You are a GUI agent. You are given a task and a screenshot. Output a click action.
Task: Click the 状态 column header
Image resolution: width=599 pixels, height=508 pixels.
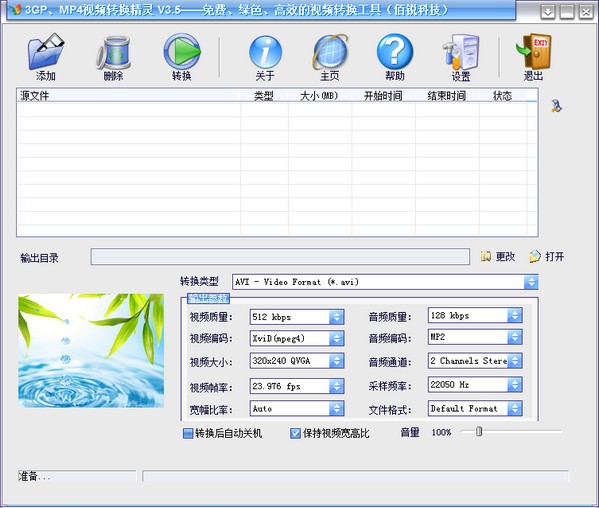tap(503, 95)
